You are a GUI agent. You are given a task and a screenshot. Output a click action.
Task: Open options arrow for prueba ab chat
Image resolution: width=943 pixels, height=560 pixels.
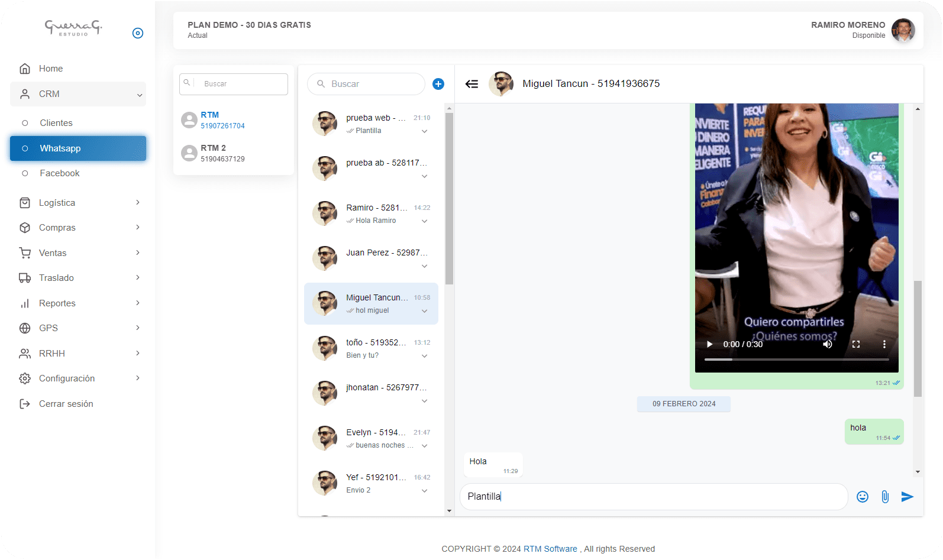pos(424,176)
